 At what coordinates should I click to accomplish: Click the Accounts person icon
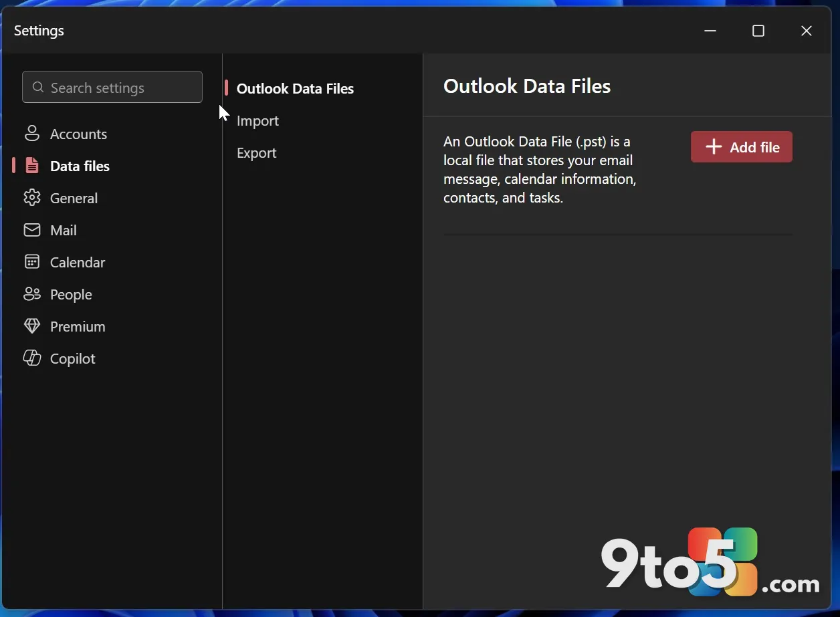pyautogui.click(x=32, y=134)
